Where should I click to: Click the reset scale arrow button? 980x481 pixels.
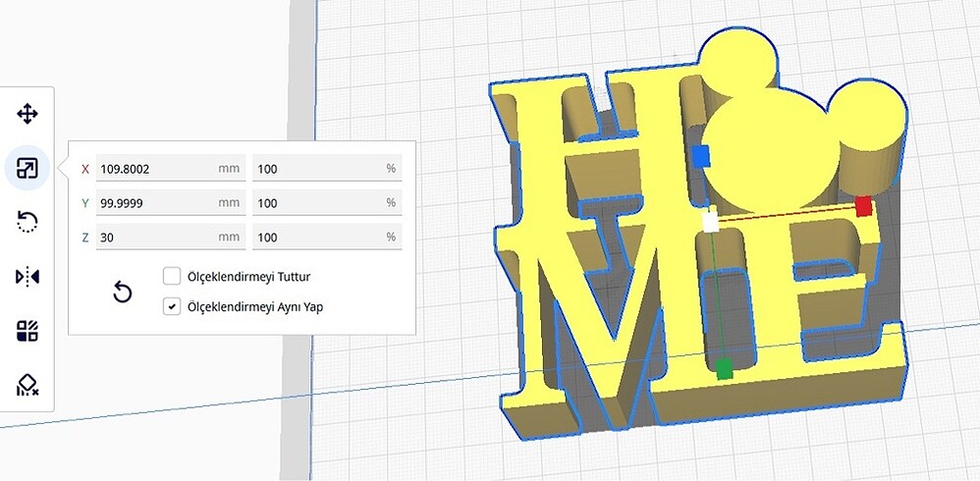pos(123,292)
